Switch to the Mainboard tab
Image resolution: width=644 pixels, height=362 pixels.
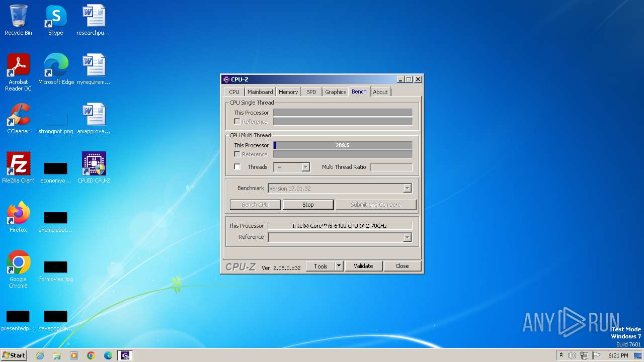(260, 92)
